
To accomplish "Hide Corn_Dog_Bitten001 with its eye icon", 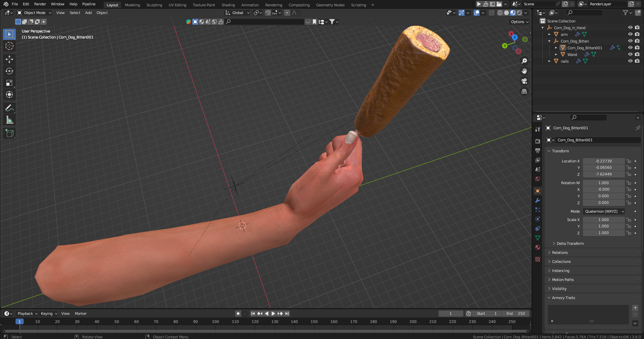I will 630,48.
